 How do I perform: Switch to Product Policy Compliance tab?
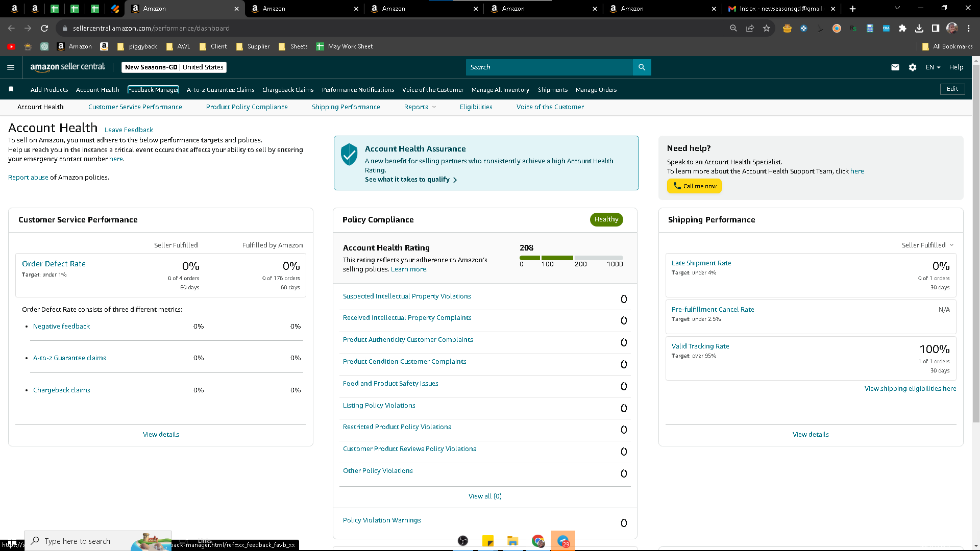(247, 107)
